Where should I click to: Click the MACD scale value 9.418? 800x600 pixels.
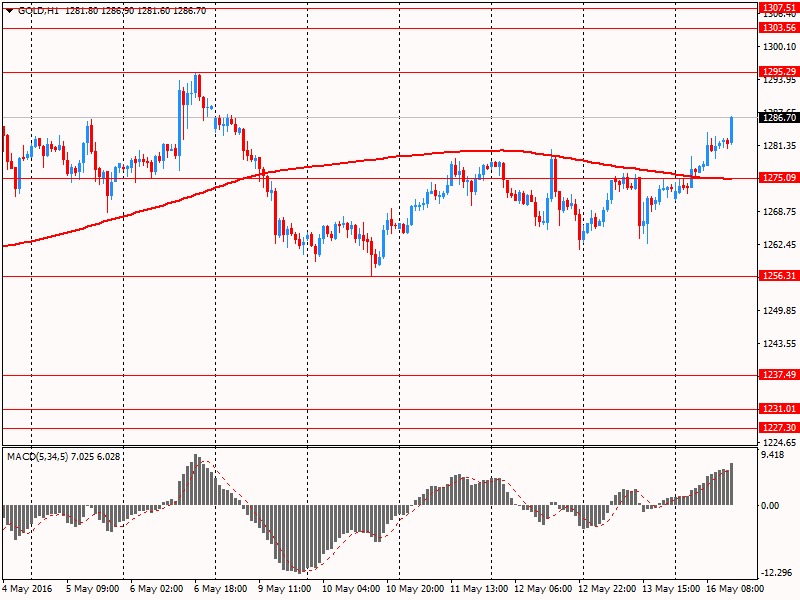772,455
